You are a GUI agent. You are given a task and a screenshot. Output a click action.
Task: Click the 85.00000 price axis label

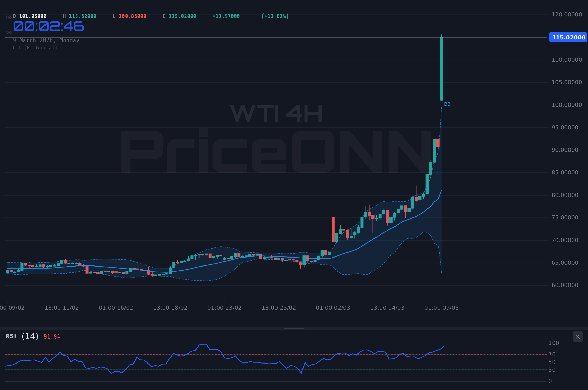click(x=565, y=173)
